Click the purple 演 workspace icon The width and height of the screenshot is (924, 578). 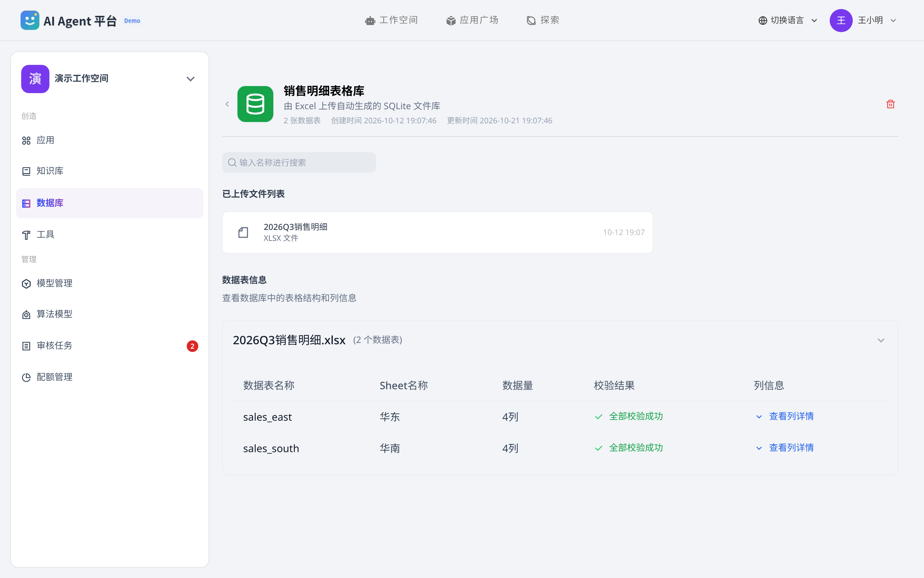35,79
